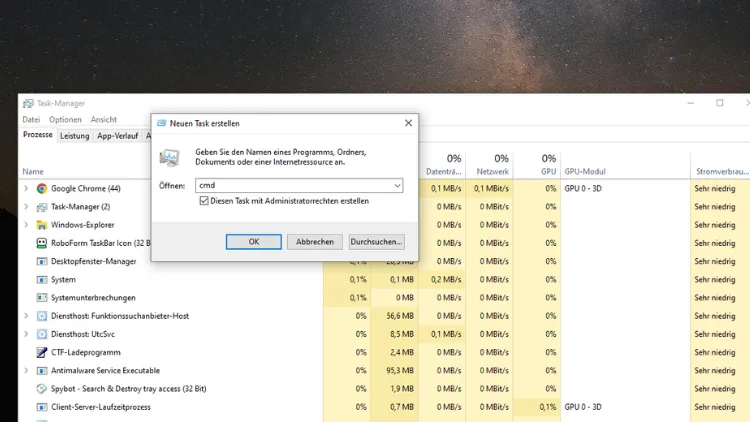Switch to the App-Verlauf tab
The width and height of the screenshot is (750, 422).
click(117, 136)
